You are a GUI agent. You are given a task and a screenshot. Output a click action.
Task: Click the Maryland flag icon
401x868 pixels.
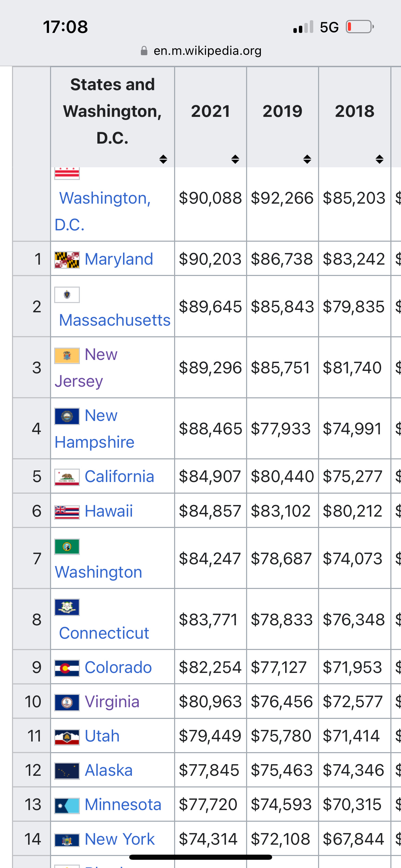click(67, 260)
